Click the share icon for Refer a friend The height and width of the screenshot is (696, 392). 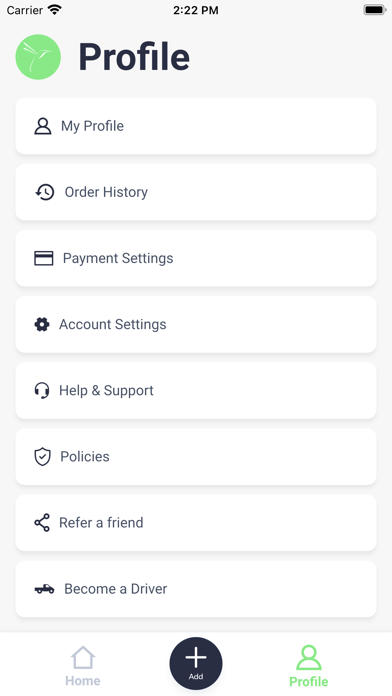pos(42,523)
